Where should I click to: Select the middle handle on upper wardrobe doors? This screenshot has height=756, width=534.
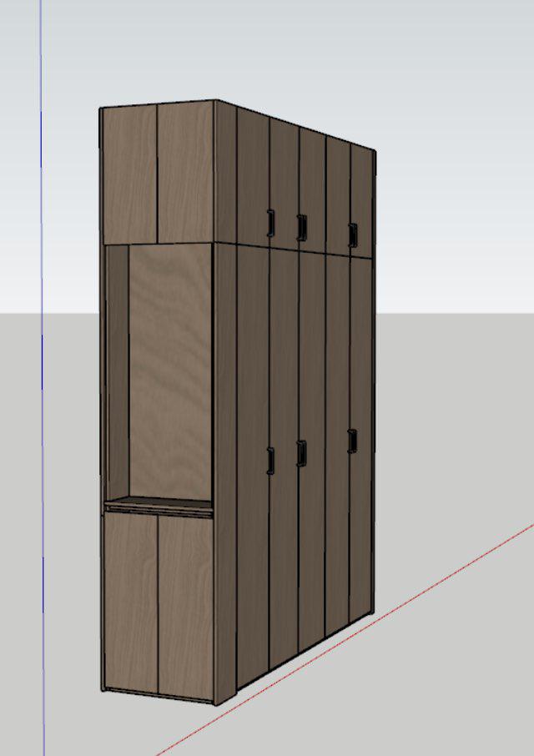[x=301, y=227]
